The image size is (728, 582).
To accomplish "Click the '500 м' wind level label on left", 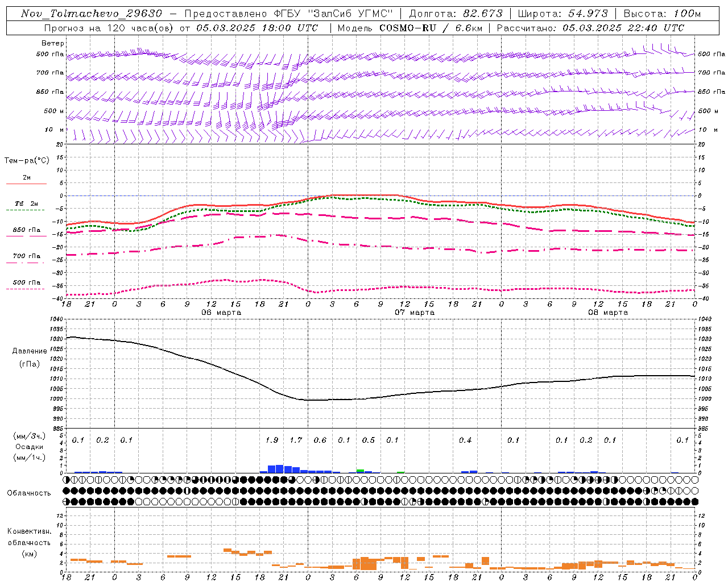I will (x=54, y=111).
